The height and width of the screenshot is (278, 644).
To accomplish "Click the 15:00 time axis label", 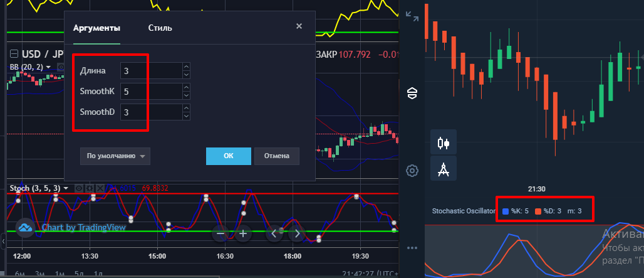I will [157, 256].
